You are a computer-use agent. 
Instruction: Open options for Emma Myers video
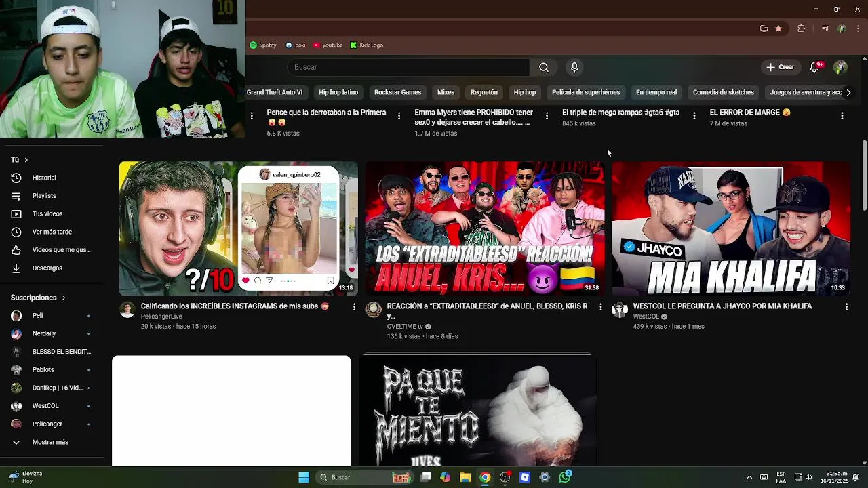click(547, 116)
